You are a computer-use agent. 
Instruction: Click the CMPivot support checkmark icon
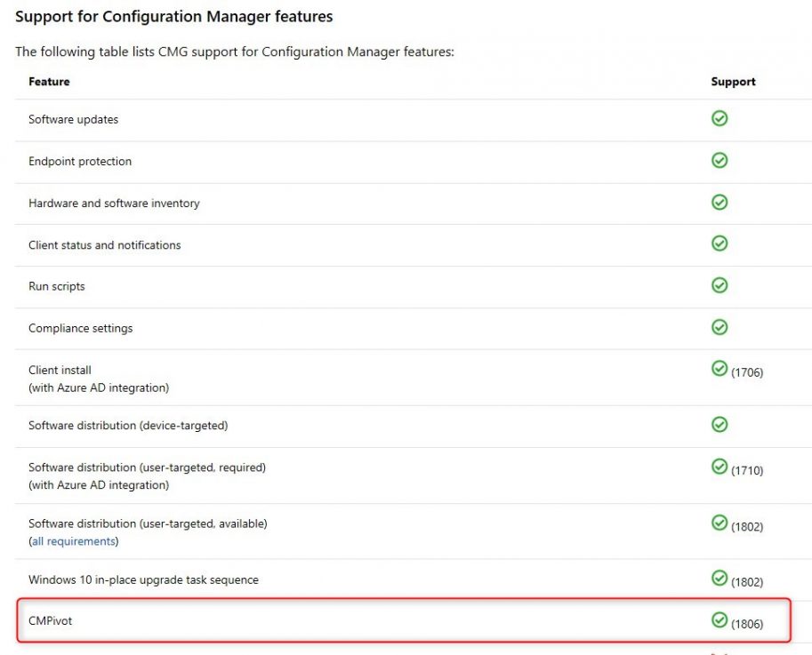(x=719, y=619)
